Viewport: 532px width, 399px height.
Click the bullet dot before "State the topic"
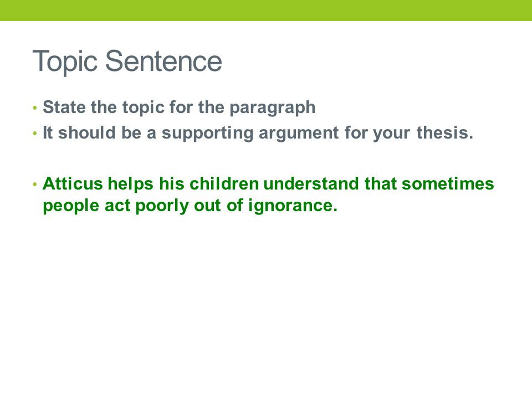click(x=35, y=109)
